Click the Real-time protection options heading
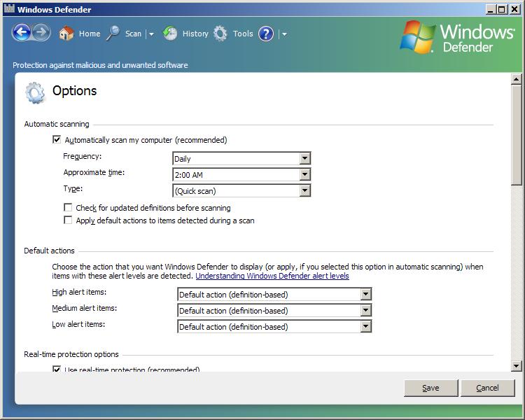The image size is (525, 420). [x=71, y=354]
